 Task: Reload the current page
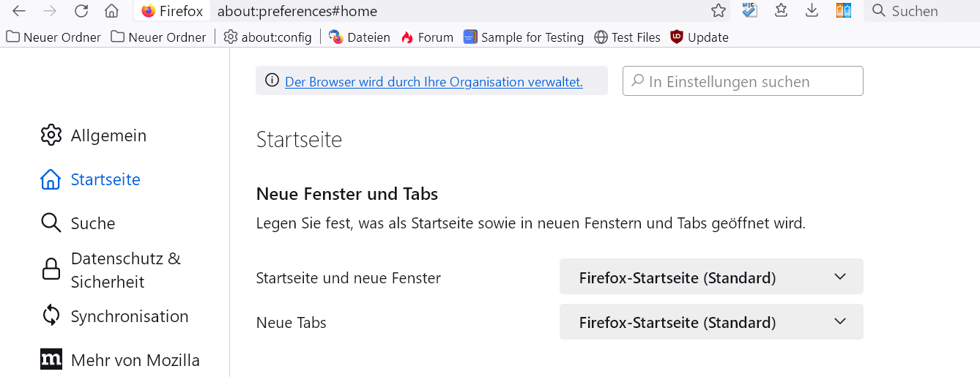pos(81,11)
